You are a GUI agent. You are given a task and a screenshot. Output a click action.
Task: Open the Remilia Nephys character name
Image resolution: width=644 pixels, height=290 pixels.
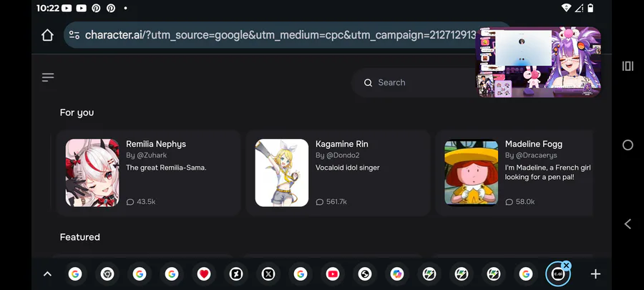point(156,144)
